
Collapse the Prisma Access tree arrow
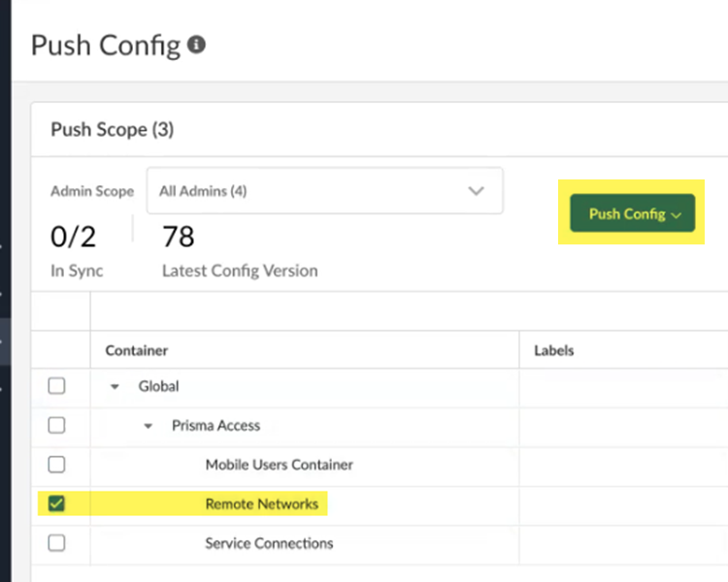pyautogui.click(x=148, y=425)
